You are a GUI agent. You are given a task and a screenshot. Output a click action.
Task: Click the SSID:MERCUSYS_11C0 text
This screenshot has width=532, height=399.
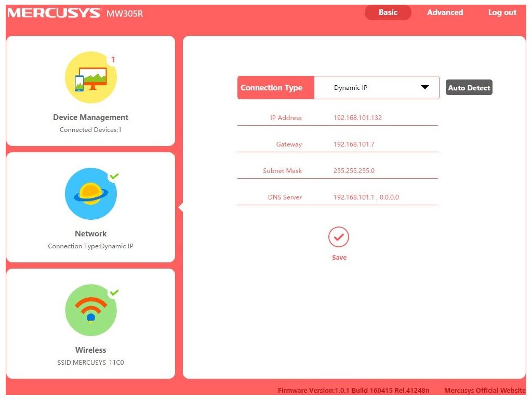[x=90, y=362]
